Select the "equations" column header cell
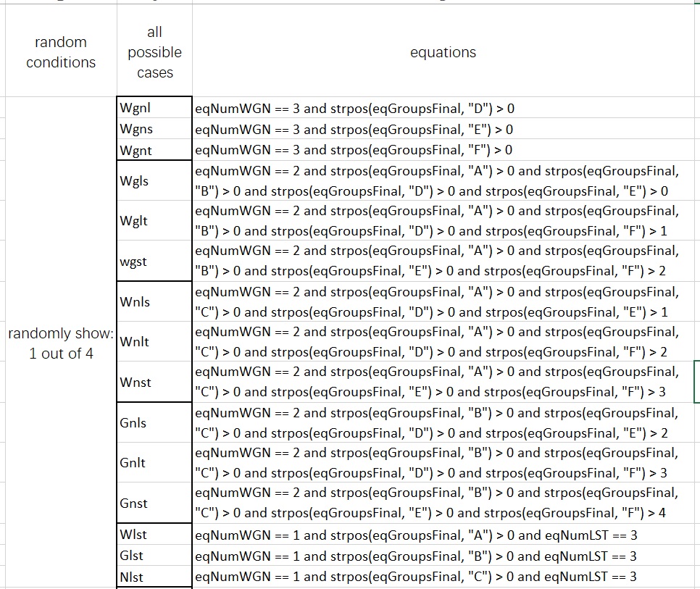The image size is (700, 589). (x=443, y=52)
